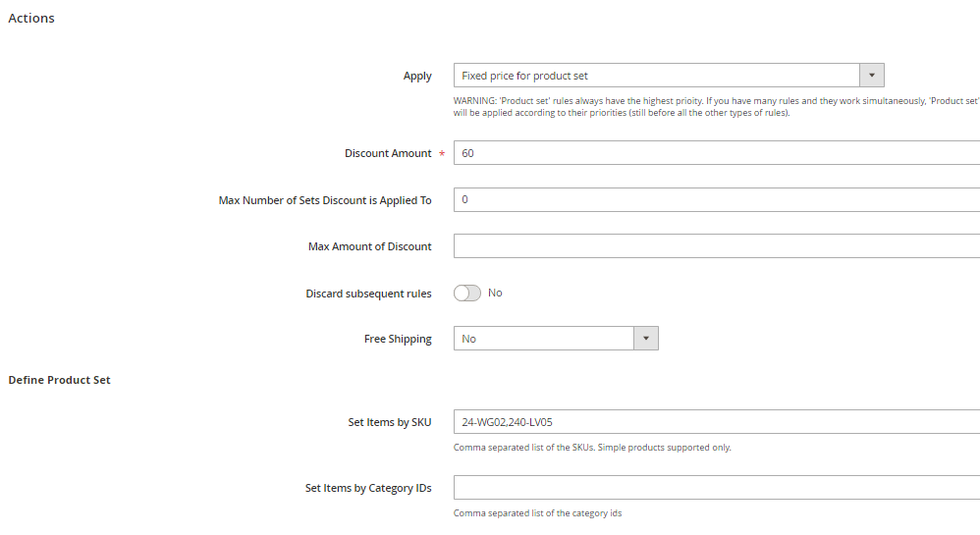Click the Apply field label
The image size is (980, 535).
pyautogui.click(x=417, y=76)
